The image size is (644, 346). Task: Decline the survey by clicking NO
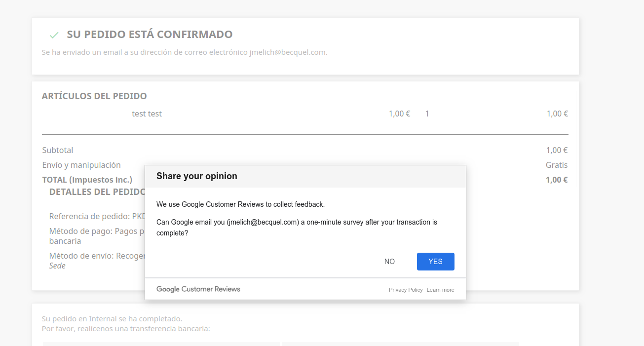point(389,262)
